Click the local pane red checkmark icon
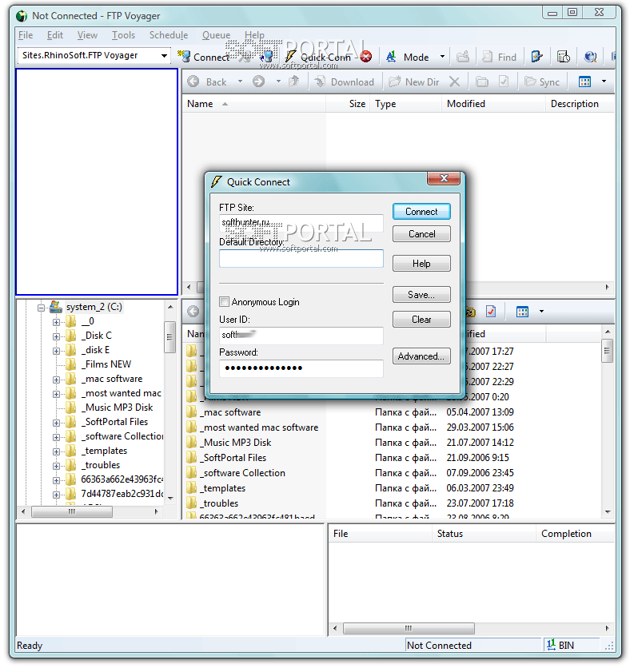The height and width of the screenshot is (672, 630). click(491, 312)
